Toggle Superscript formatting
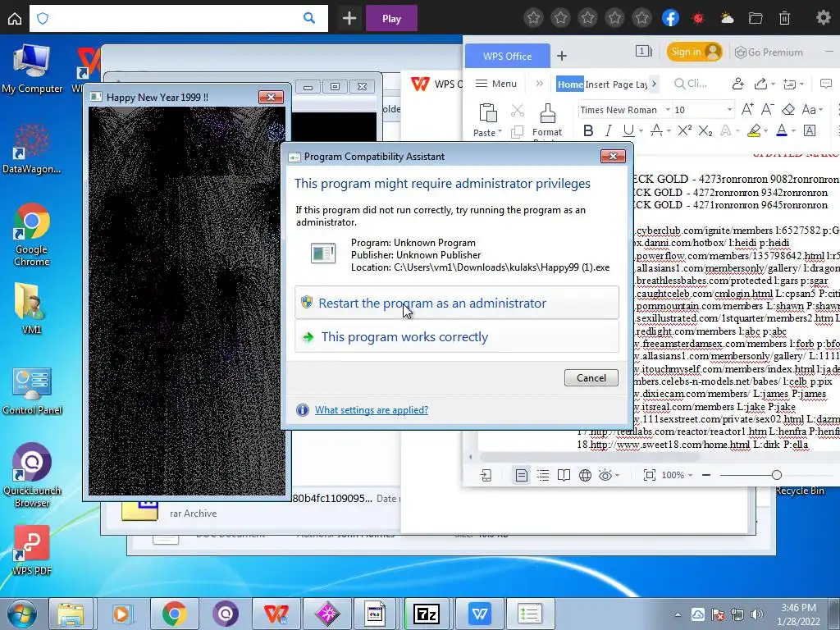 (684, 130)
